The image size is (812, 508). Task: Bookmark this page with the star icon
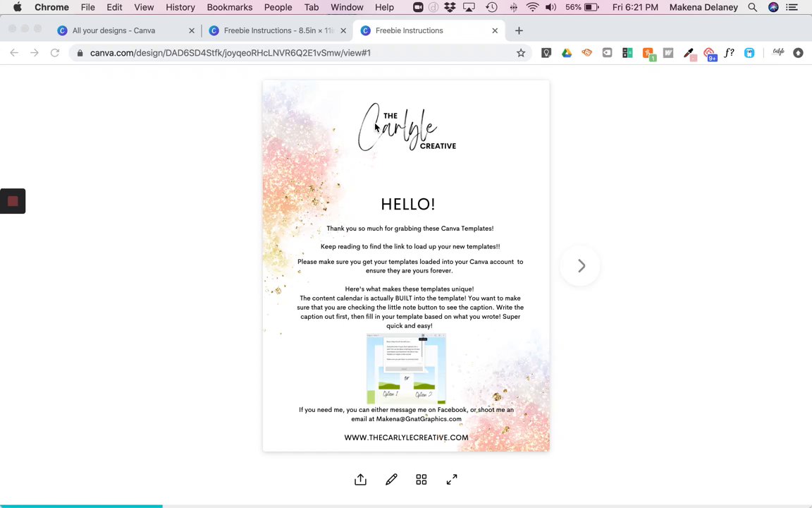pyautogui.click(x=521, y=53)
